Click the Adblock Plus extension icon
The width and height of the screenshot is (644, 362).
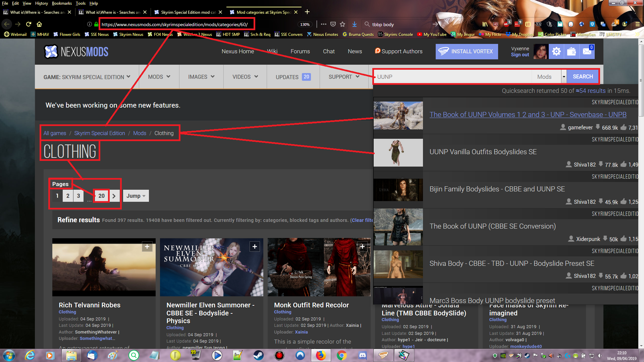click(x=506, y=24)
